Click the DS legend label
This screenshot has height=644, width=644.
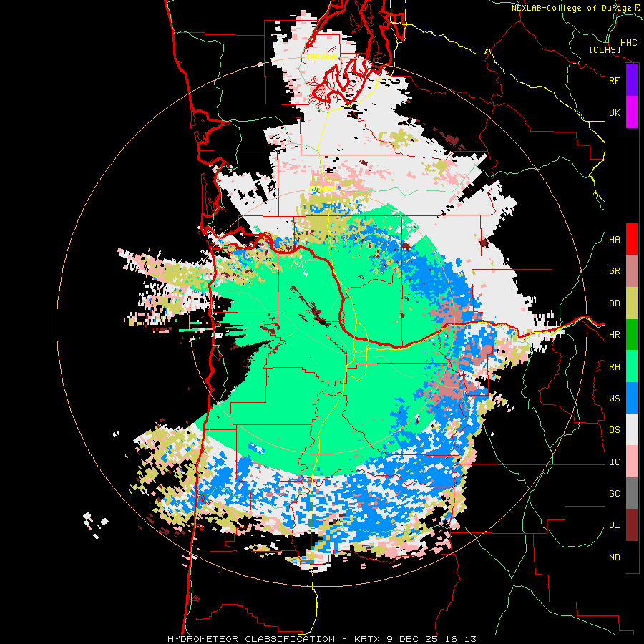tap(614, 430)
